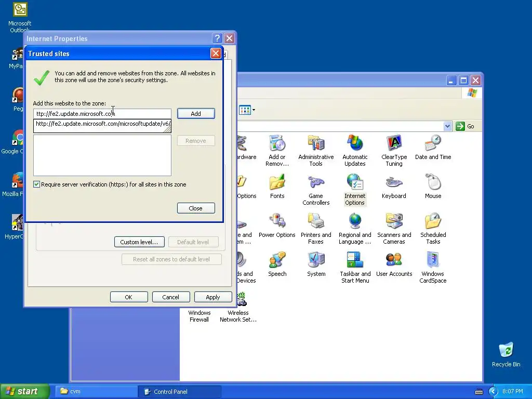Open Printers and Faxes icon
This screenshot has width=532, height=399.
pyautogui.click(x=316, y=229)
